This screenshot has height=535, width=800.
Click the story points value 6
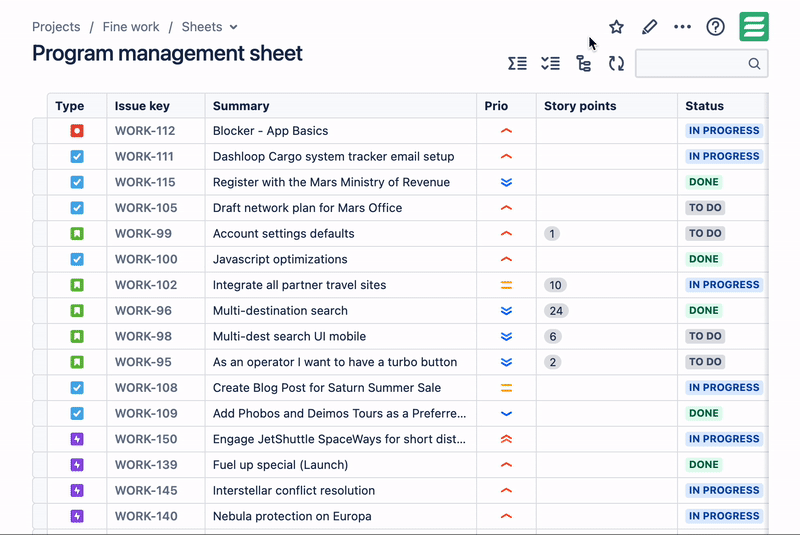[553, 336]
